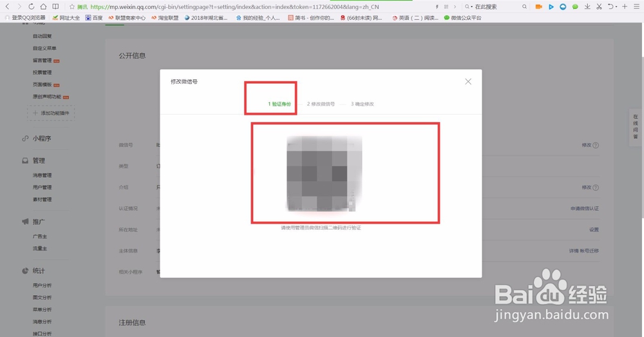Screen dimensions: 644x337
Task: Open the green WeChat toolbar icon
Action: tap(575, 6)
